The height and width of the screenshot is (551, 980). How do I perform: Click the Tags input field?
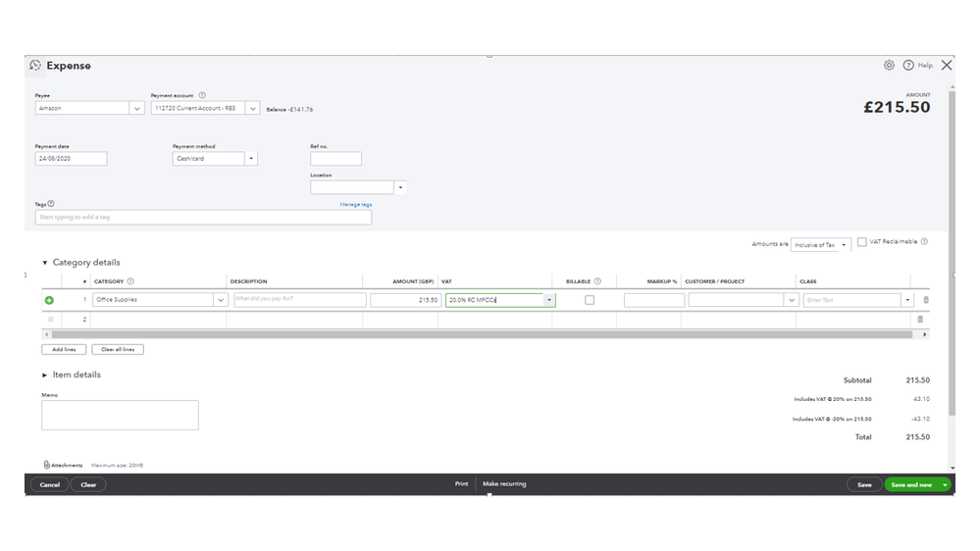[x=203, y=217]
